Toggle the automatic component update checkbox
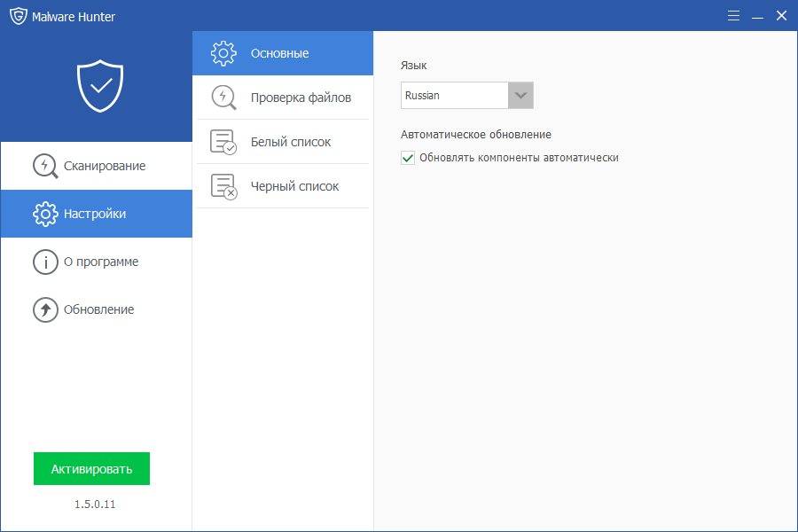This screenshot has height=532, width=798. tap(408, 158)
